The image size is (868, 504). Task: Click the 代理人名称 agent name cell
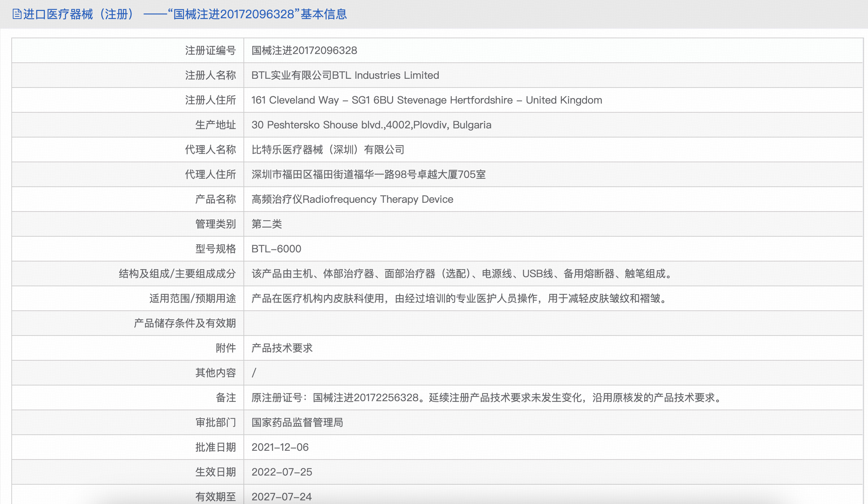[328, 150]
